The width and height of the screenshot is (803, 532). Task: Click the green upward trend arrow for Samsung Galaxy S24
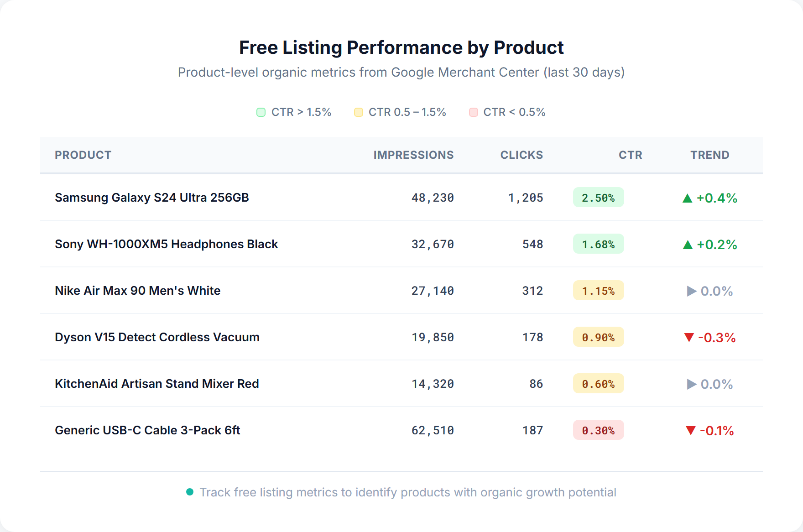688,198
